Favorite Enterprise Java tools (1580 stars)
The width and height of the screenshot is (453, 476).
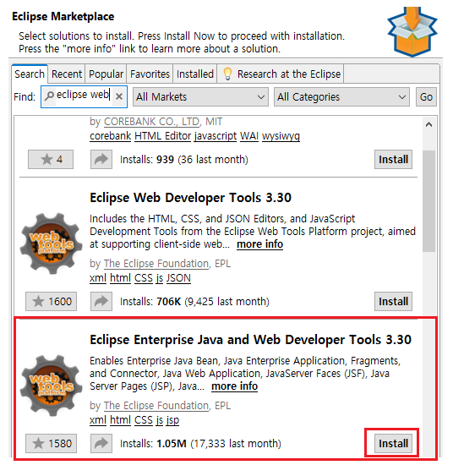(x=51, y=443)
